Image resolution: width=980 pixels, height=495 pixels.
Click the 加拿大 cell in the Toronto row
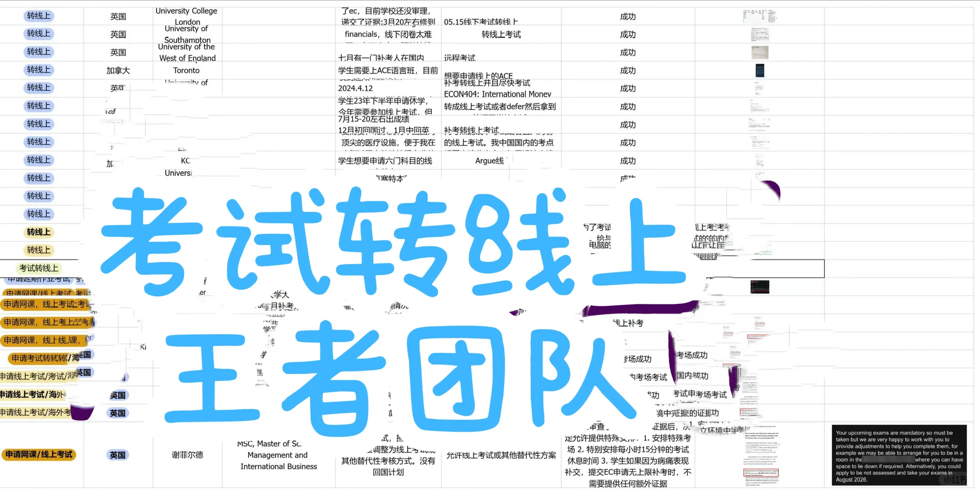click(x=118, y=70)
